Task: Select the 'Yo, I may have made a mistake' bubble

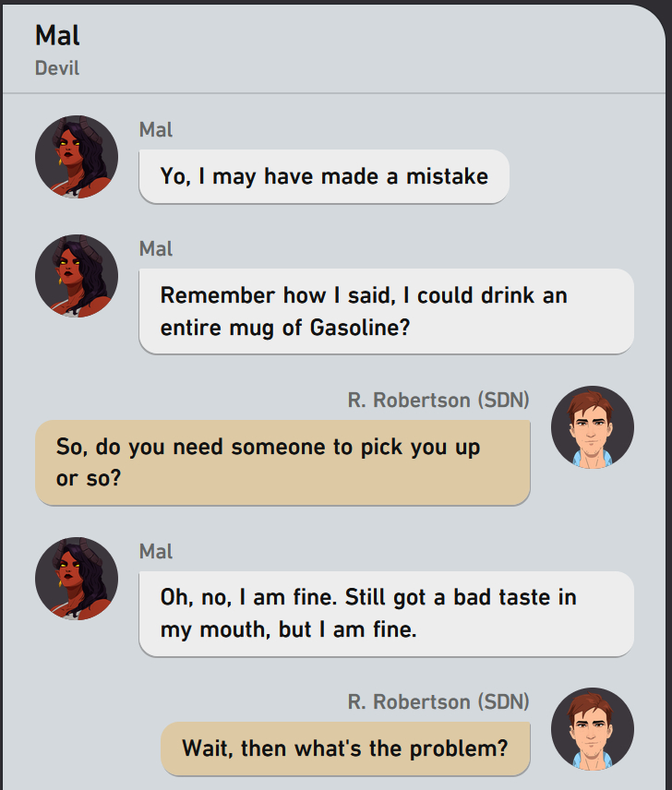Action: click(x=323, y=175)
